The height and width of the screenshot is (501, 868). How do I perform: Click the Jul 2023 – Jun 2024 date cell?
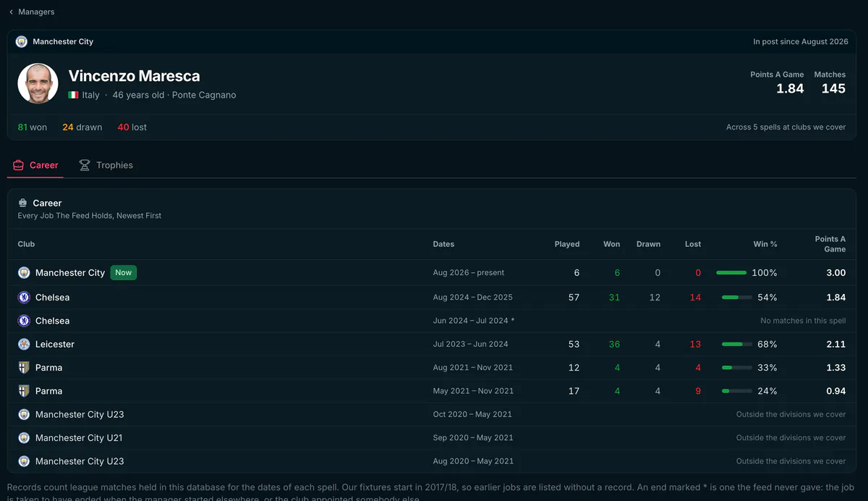[x=470, y=344]
